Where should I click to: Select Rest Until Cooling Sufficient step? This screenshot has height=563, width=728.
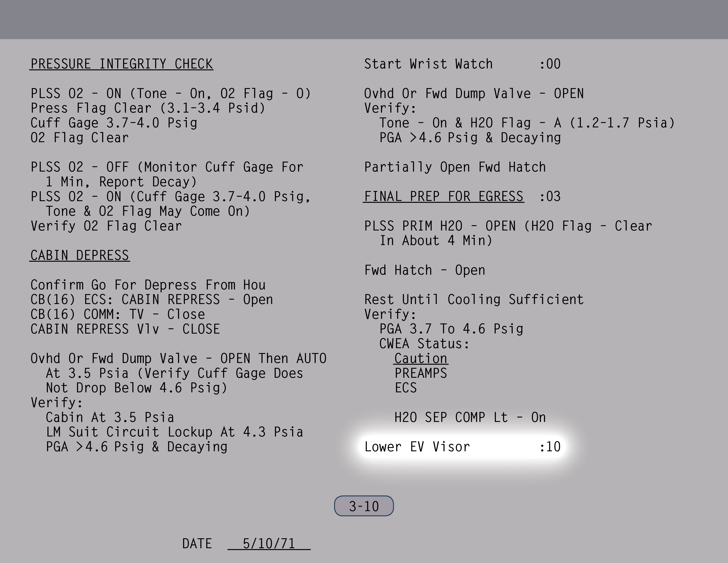(474, 300)
